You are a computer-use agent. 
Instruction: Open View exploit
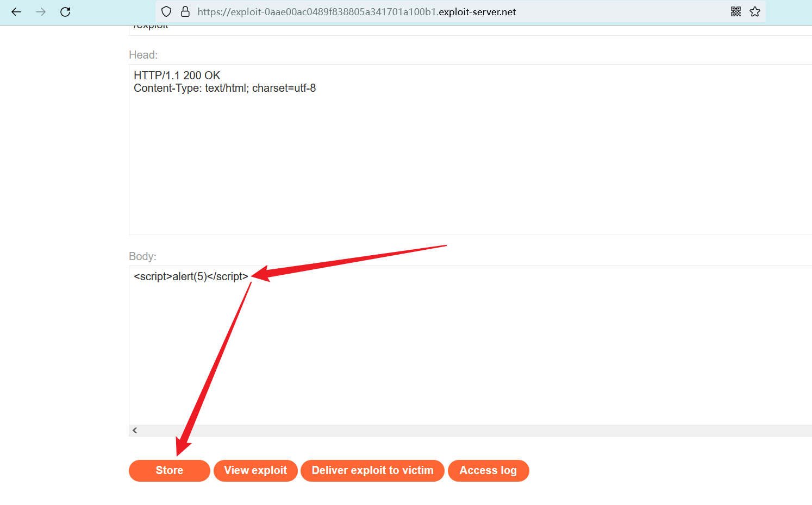[255, 470]
